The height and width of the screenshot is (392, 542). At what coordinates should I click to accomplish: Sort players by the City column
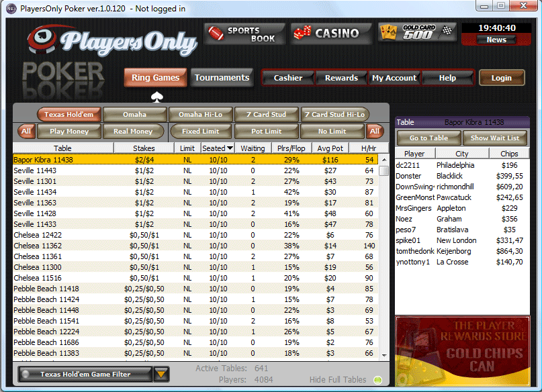point(462,154)
